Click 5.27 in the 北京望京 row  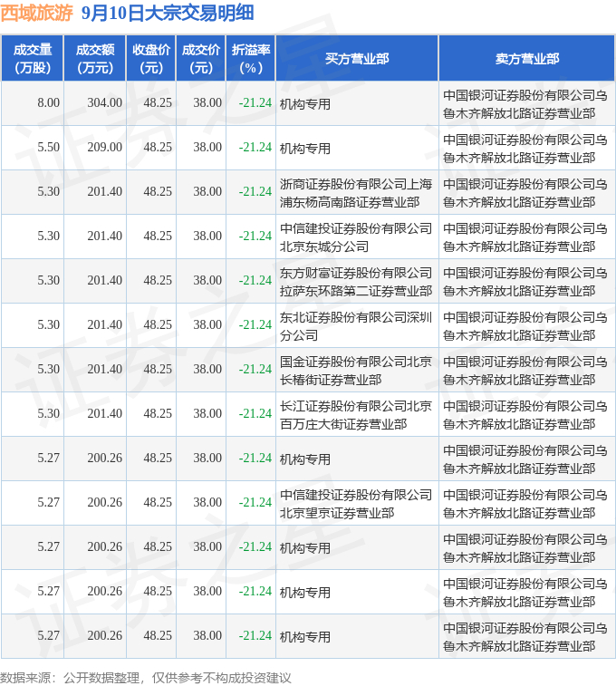pyautogui.click(x=48, y=502)
